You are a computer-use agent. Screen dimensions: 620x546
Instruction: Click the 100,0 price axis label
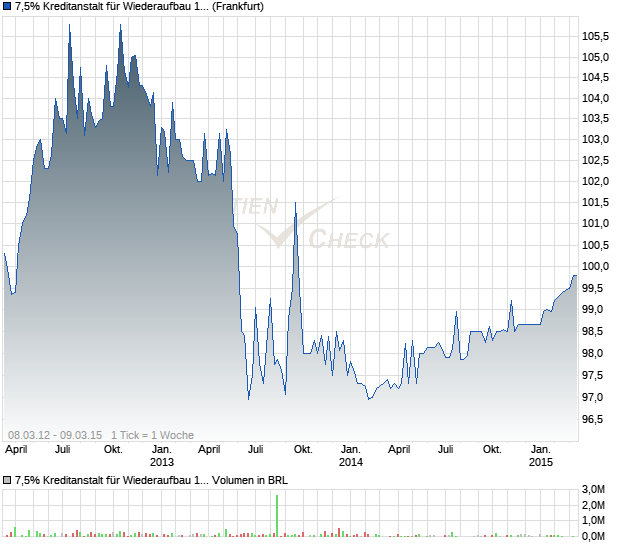click(x=595, y=266)
